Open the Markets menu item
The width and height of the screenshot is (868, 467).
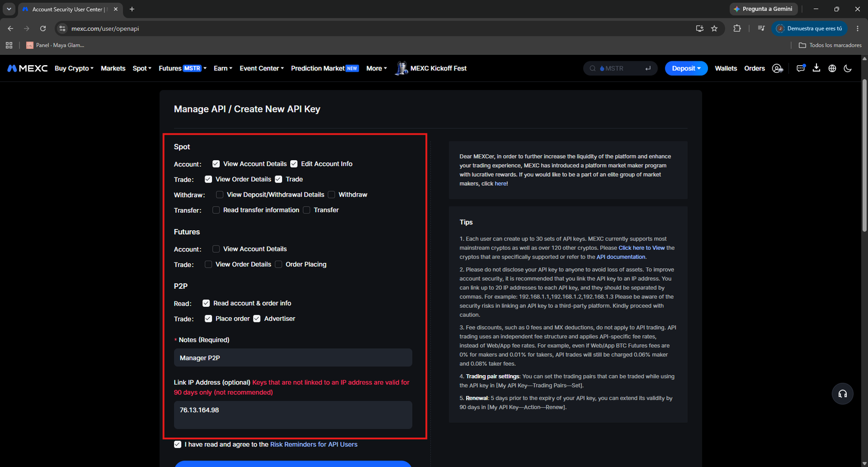coord(113,68)
